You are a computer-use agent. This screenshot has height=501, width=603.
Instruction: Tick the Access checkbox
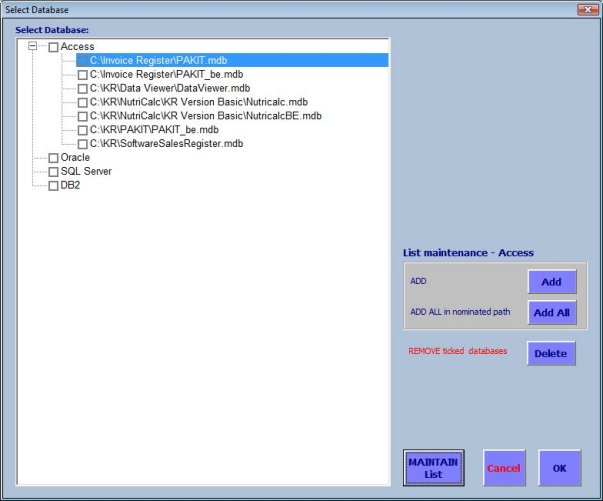tap(53, 47)
